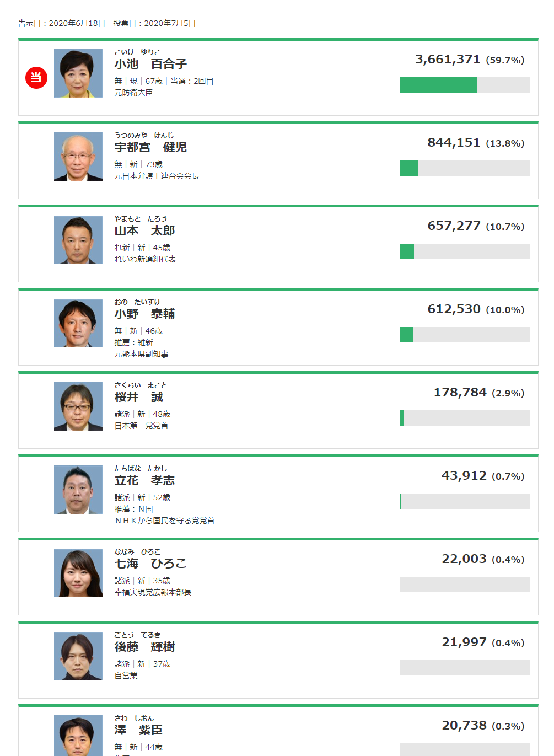Click Ono Taisuke's candidate photo
Screen dimensions: 554x756
(78, 323)
